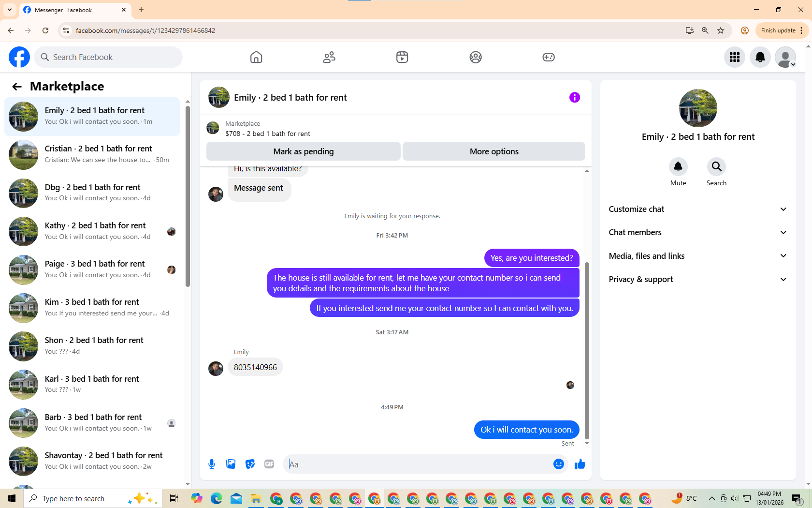
Task: Open Kathy 2 bed 1 bath conversation
Action: coord(92,231)
